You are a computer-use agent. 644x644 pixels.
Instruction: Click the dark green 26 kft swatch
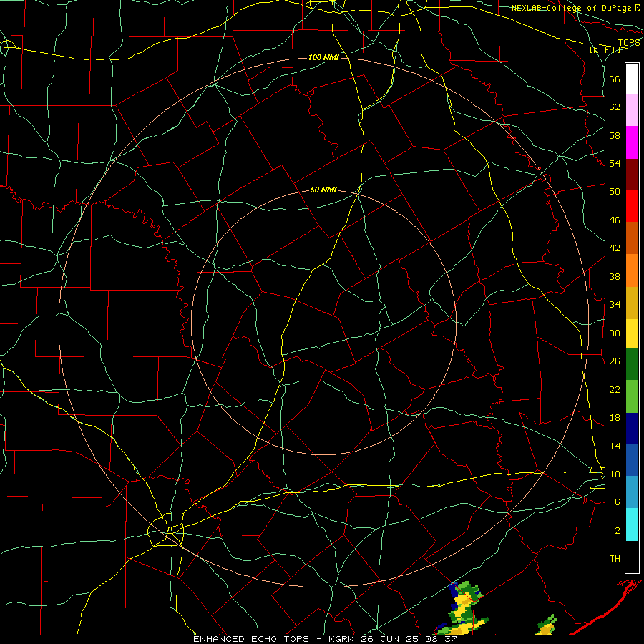coord(632,364)
